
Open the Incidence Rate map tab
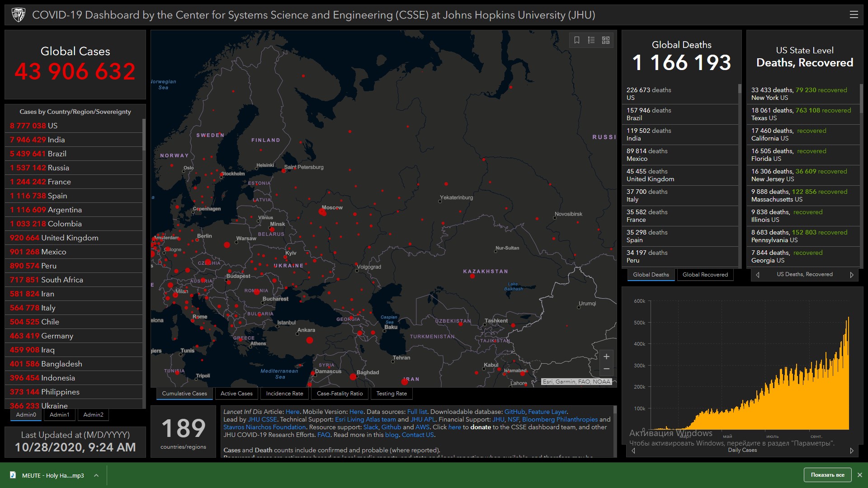coord(284,394)
